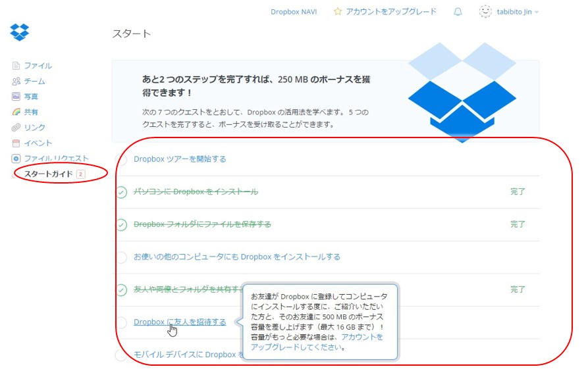Click the upgrade star icon
Viewport: 588px width, 373px height.
[338, 12]
